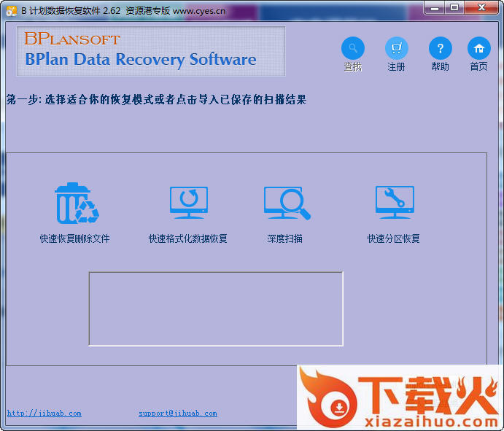Click the support@jihuab.com email link
Viewport: 504px width, 431px height.
point(178,413)
